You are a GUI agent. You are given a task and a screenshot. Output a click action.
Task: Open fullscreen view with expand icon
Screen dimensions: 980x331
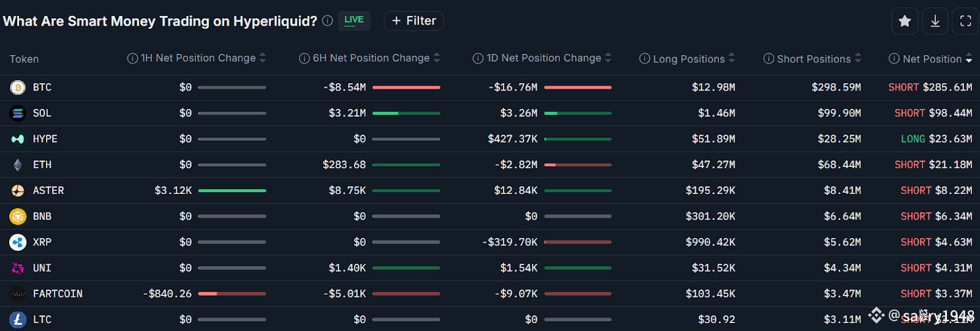pyautogui.click(x=965, y=21)
